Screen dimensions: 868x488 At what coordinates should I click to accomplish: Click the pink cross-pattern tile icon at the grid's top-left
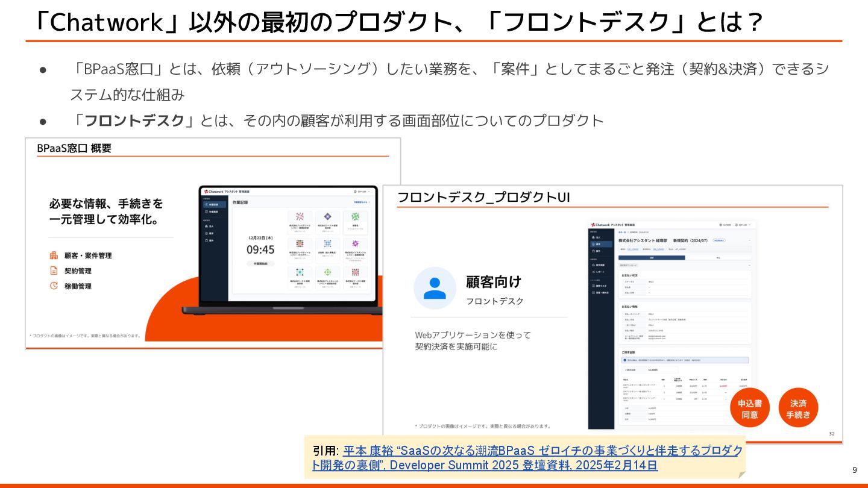(300, 216)
